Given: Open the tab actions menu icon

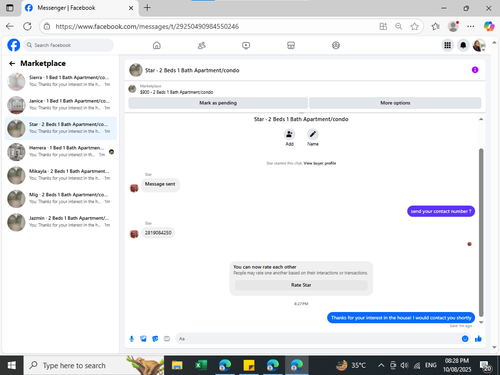Looking at the screenshot, I should (x=10, y=8).
